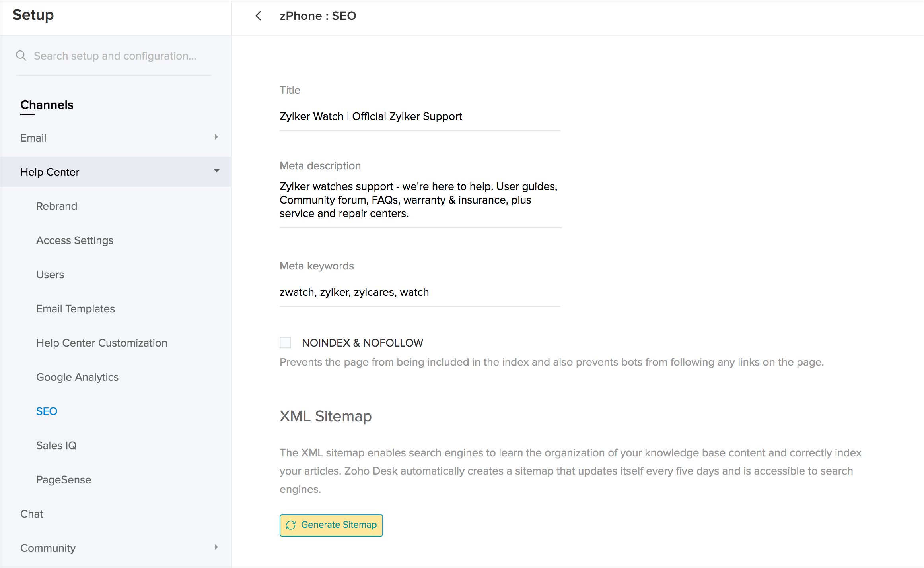Viewport: 924px width, 568px height.
Task: Open Access Settings in Help Center
Action: pyautogui.click(x=75, y=240)
